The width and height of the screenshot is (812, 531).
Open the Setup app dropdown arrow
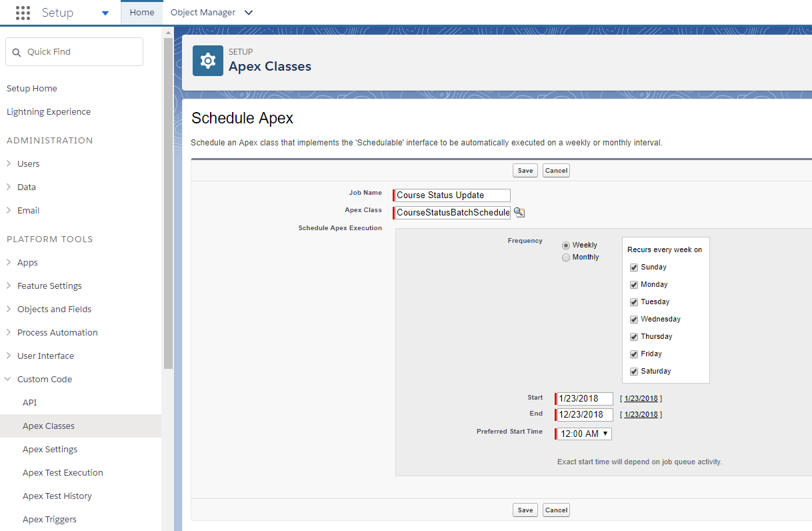(x=105, y=13)
